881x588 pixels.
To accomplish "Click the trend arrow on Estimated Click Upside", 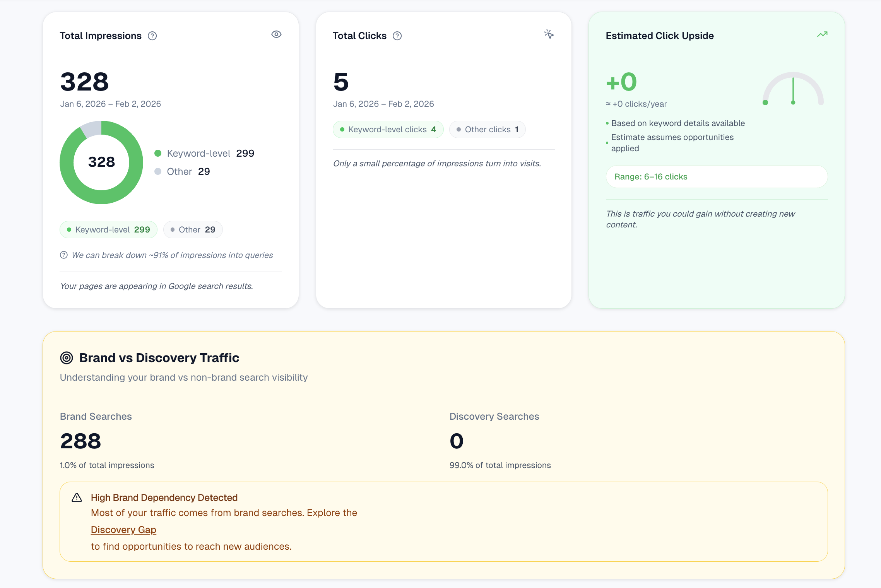I will (x=823, y=34).
